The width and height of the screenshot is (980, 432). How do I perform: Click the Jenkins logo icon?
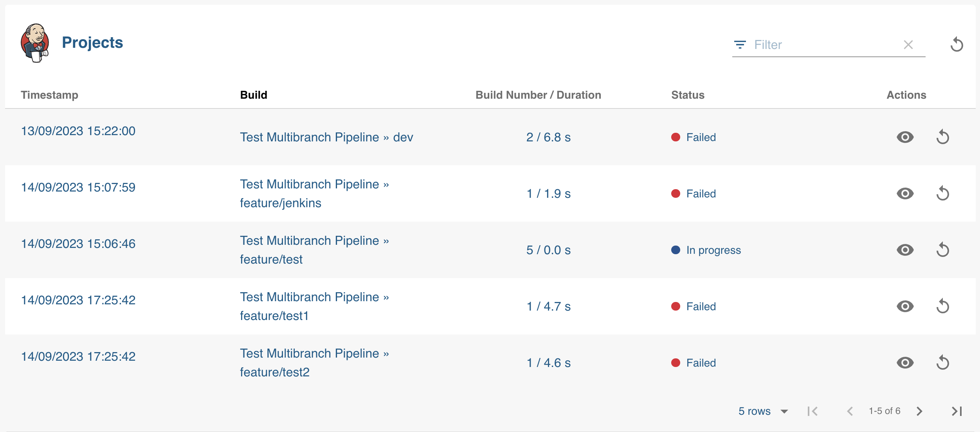tap(35, 43)
